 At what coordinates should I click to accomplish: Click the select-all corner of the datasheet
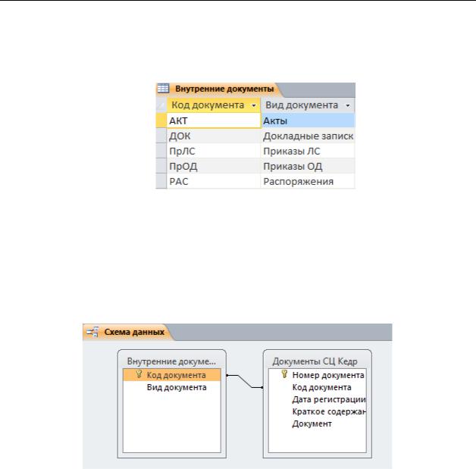point(161,105)
